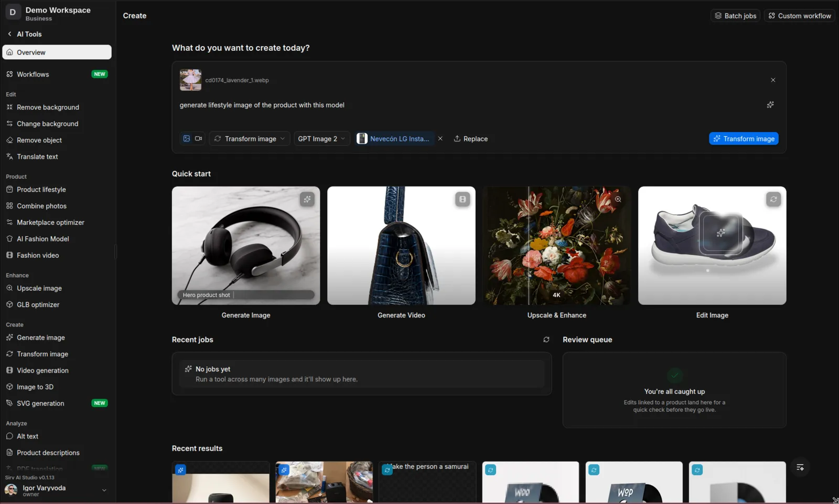This screenshot has width=839, height=504.
Task: Open Workflows in the sidebar
Action: [57, 74]
